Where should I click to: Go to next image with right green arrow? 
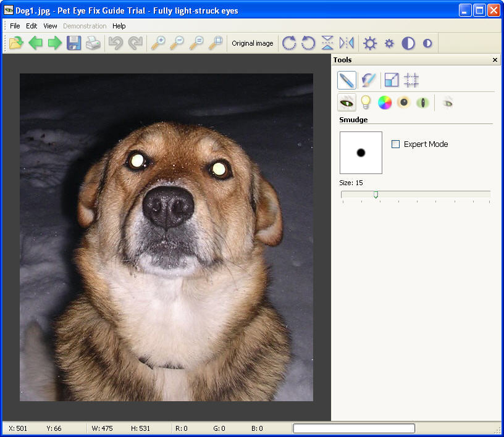coord(55,43)
